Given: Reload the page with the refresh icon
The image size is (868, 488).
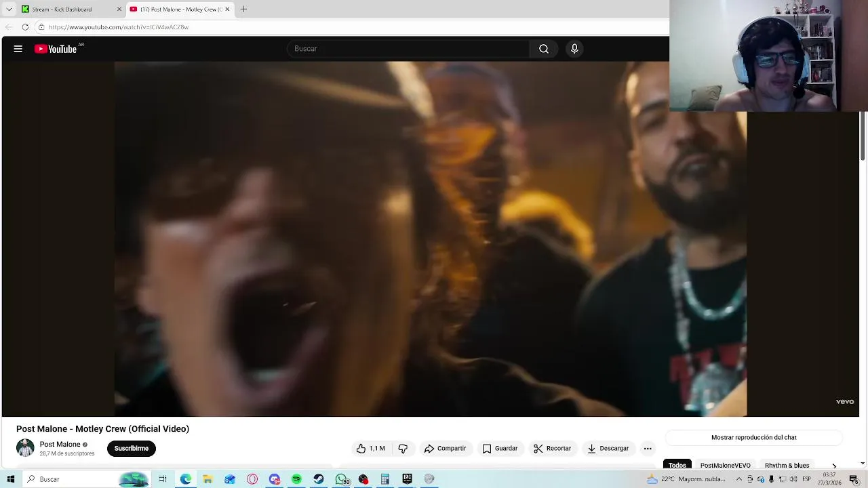Looking at the screenshot, I should [25, 27].
